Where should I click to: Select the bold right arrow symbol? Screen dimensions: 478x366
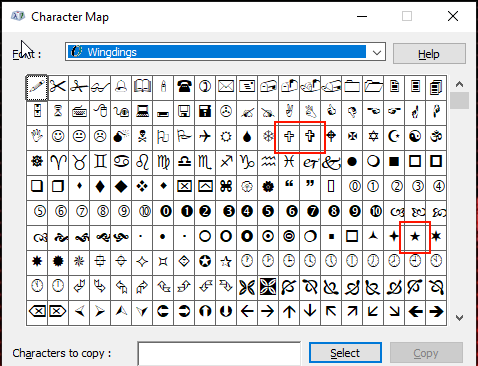click(436, 312)
